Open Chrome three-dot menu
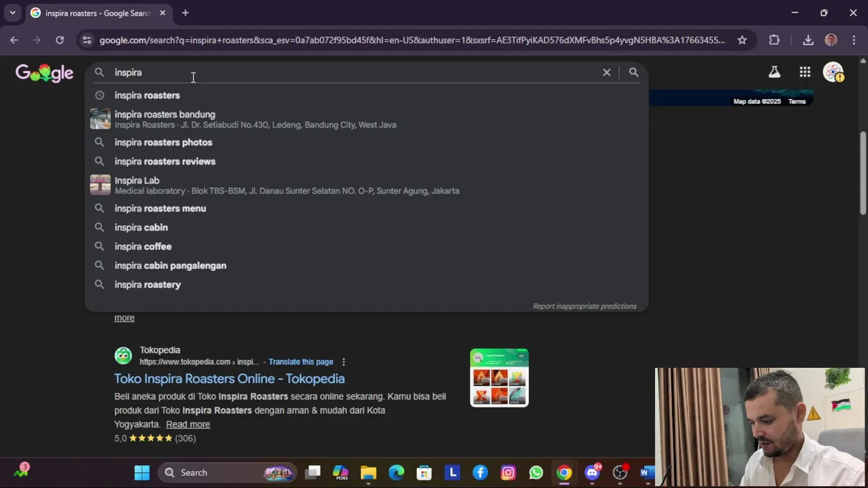 854,40
